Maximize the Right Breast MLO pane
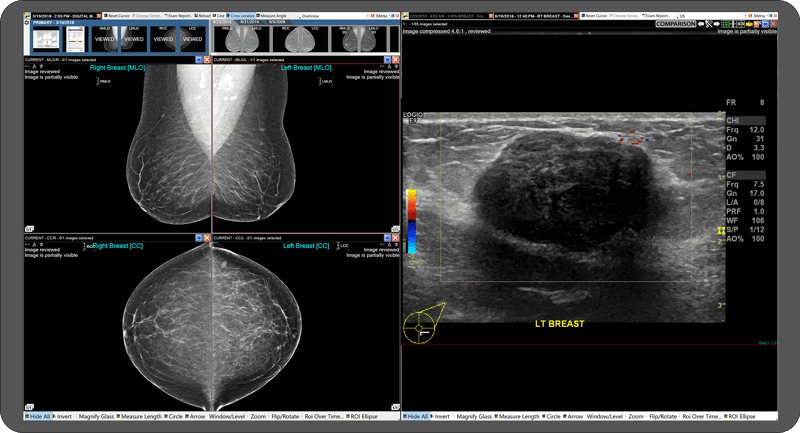Screen dimensions: 800x433 pos(199,60)
